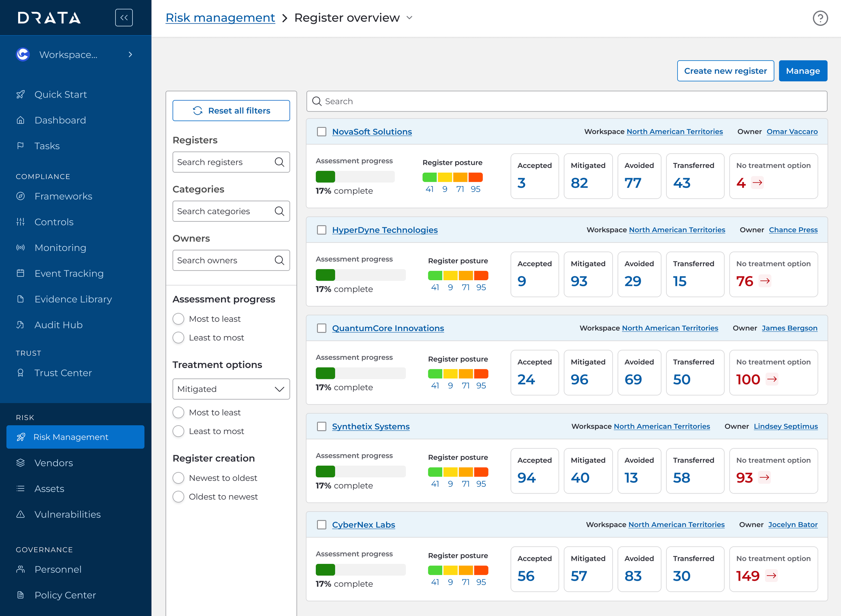
Task: Collapse the sidebar with the double-chevron icon
Action: (x=124, y=17)
